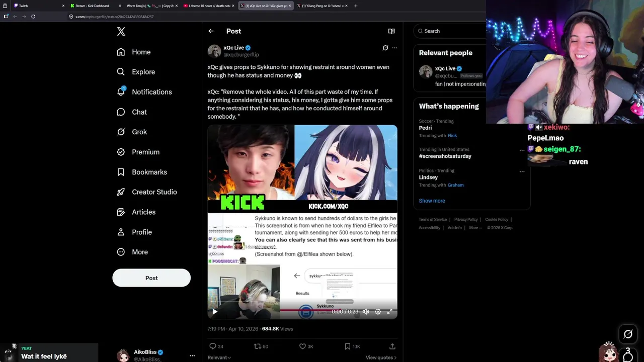Open xQc Live avatar on the post
The height and width of the screenshot is (362, 644).
(214, 51)
